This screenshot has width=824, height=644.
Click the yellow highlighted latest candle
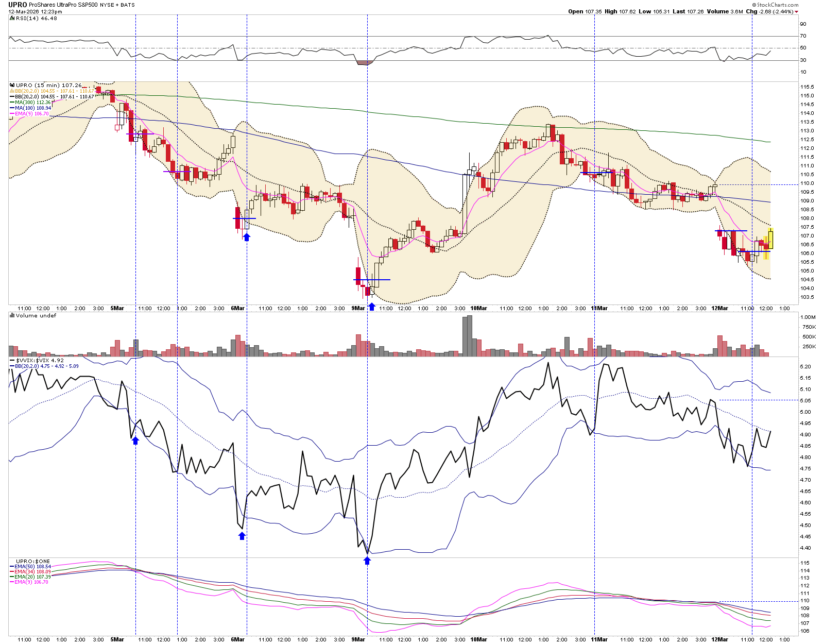point(770,239)
